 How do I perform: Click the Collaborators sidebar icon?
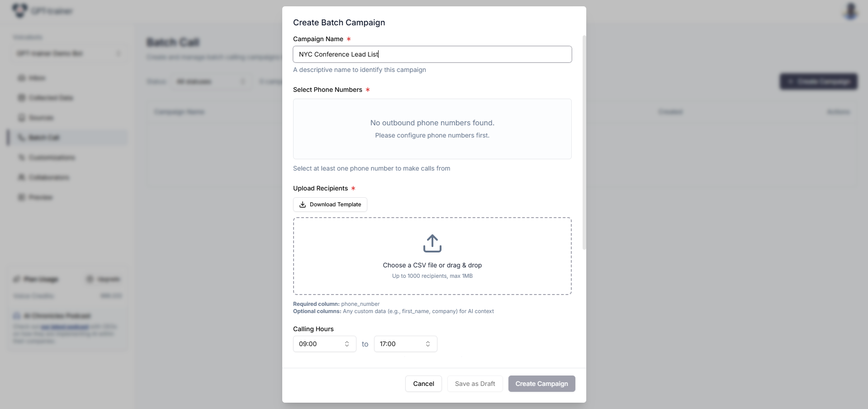(x=21, y=177)
